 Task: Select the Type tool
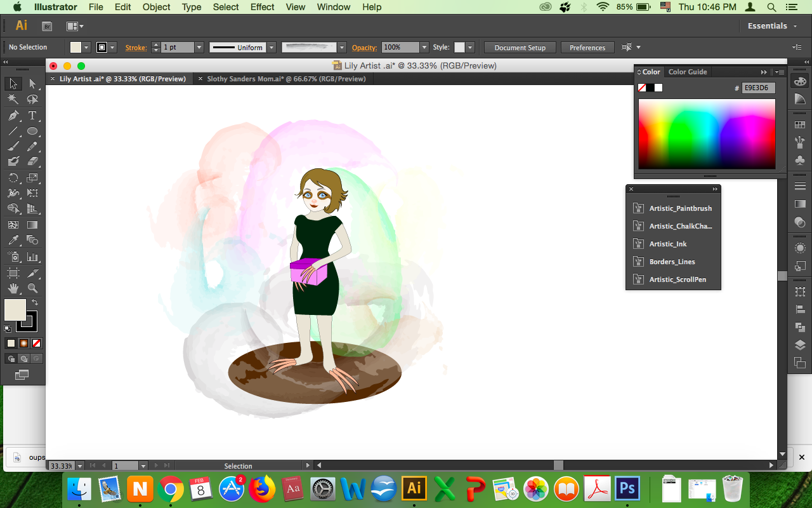pyautogui.click(x=32, y=116)
